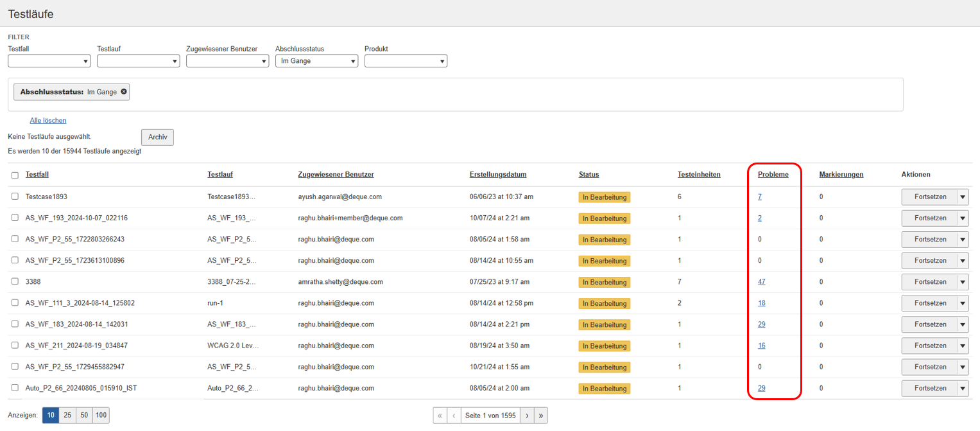The image size is (980, 431).
Task: Open the Fortsetzen arrow for AS_WF_111_3_2024-08-14_125802
Action: [962, 303]
